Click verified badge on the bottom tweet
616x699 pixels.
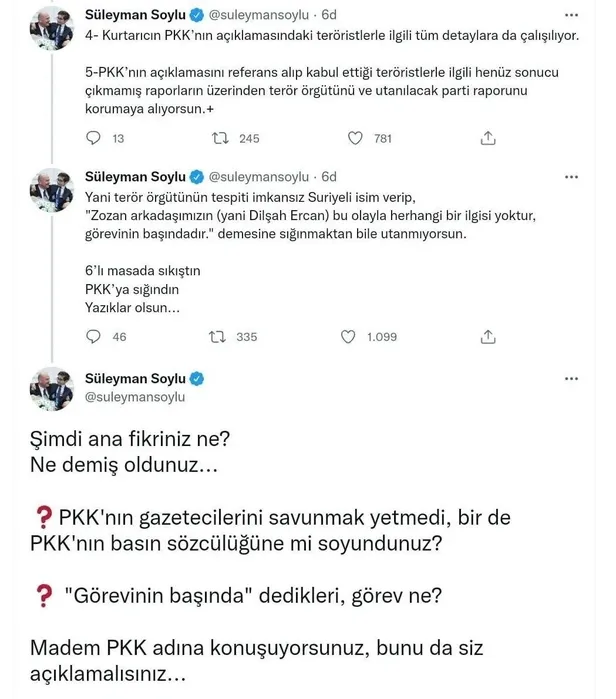click(x=198, y=378)
